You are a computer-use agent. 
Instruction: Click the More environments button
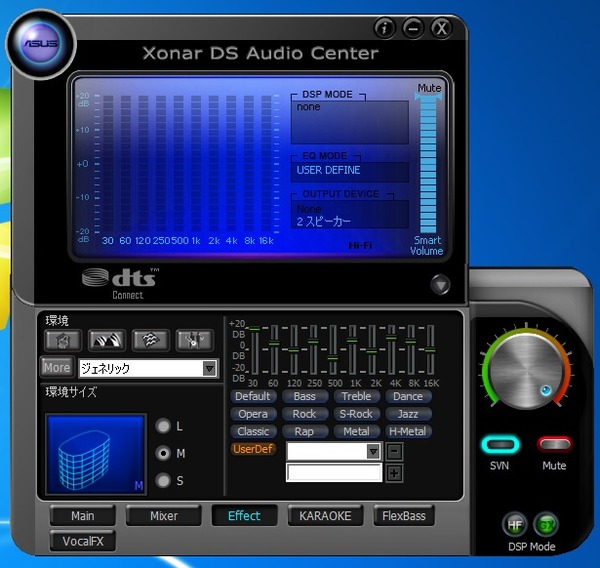click(x=57, y=367)
